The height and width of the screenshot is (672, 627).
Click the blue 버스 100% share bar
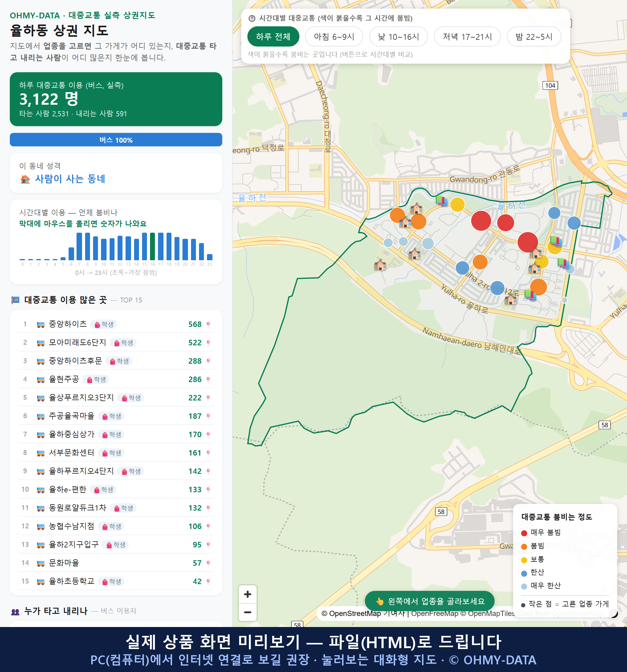116,140
